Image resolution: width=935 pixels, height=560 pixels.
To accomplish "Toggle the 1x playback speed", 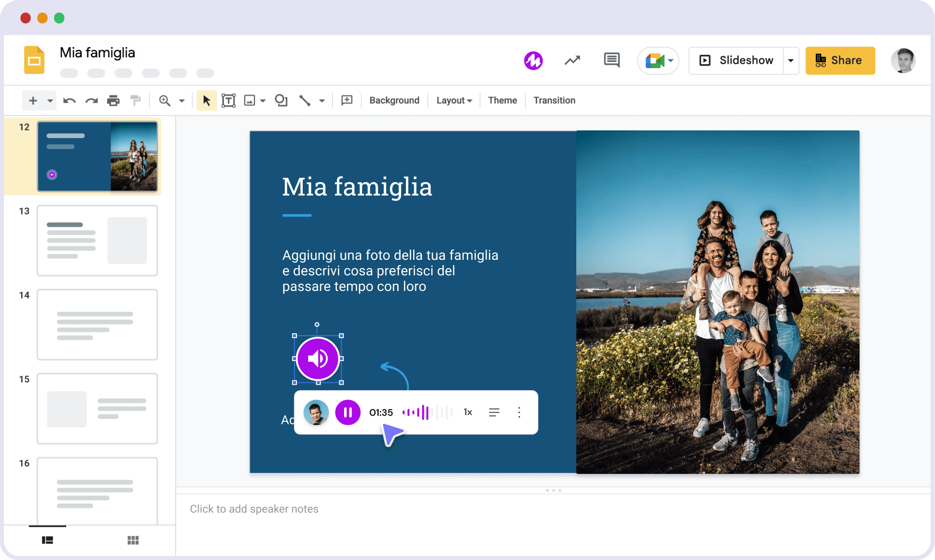I will (x=468, y=413).
